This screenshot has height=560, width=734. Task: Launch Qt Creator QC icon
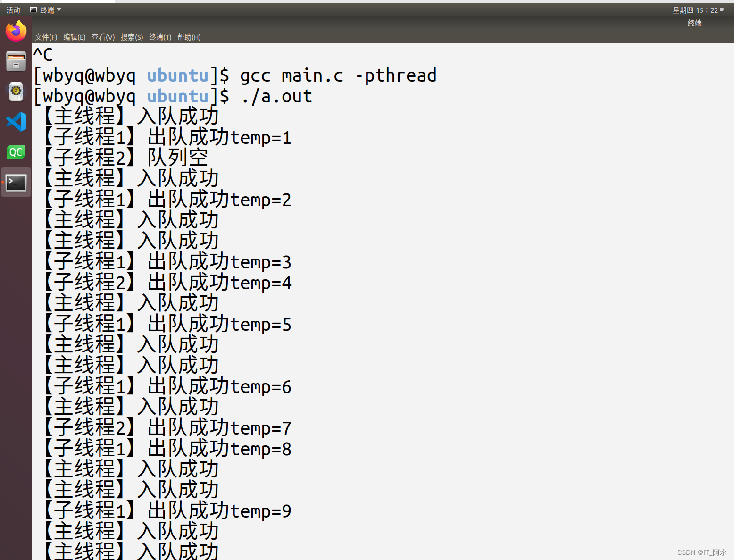pos(16,152)
